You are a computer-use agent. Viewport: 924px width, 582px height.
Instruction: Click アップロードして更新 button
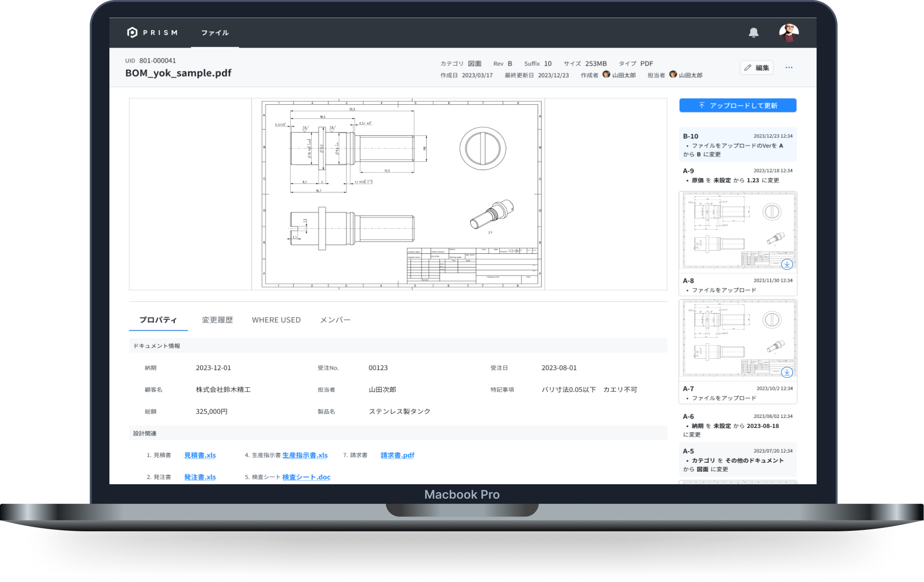click(737, 105)
